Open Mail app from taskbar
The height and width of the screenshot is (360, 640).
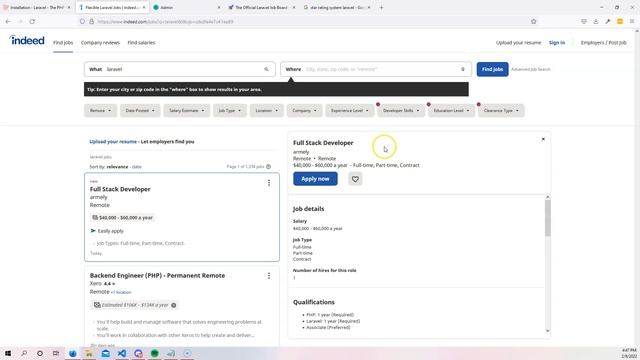click(105, 353)
